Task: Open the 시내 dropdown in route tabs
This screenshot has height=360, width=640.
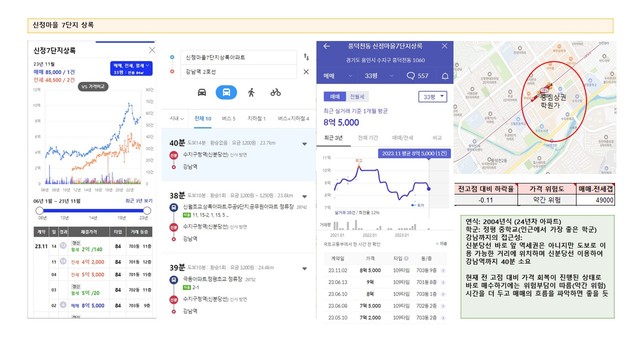Action: tap(177, 118)
